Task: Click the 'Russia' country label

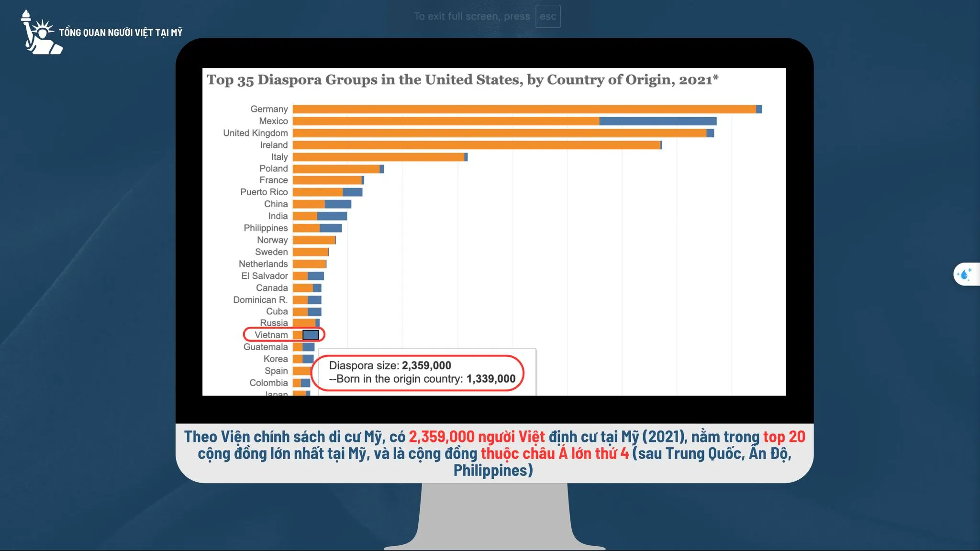Action: click(x=274, y=323)
